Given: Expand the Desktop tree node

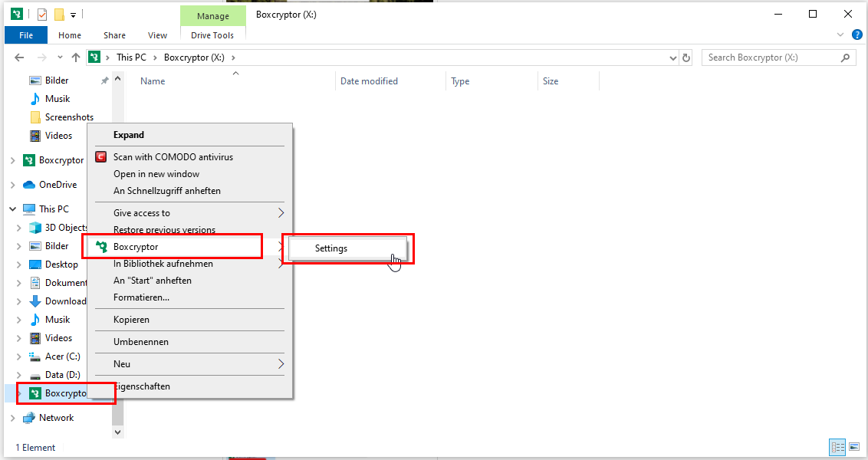Looking at the screenshot, I should click(19, 264).
